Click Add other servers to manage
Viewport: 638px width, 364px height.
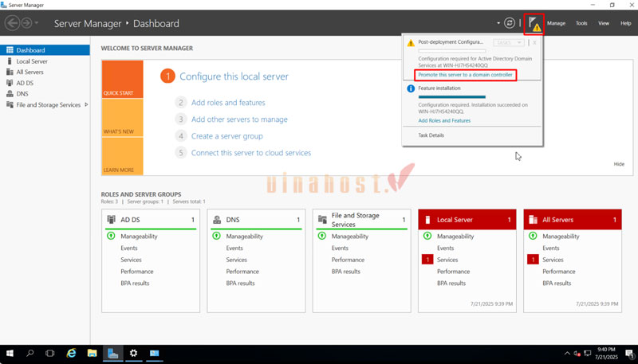tap(239, 119)
